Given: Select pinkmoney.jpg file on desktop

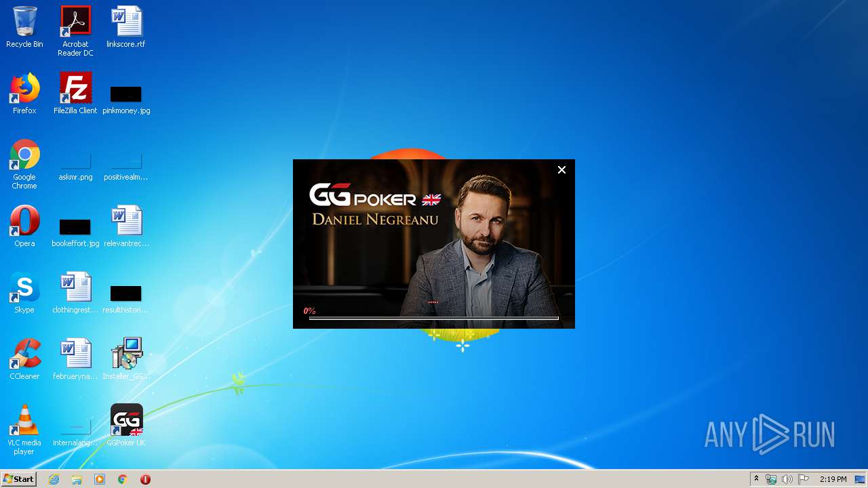Looking at the screenshot, I should pyautogui.click(x=126, y=99).
